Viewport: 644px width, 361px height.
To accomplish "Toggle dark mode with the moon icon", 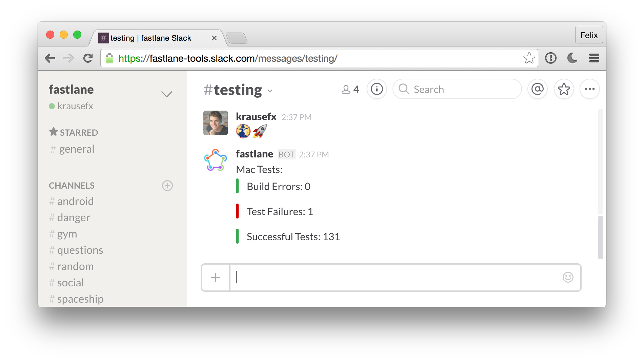I will pos(572,58).
